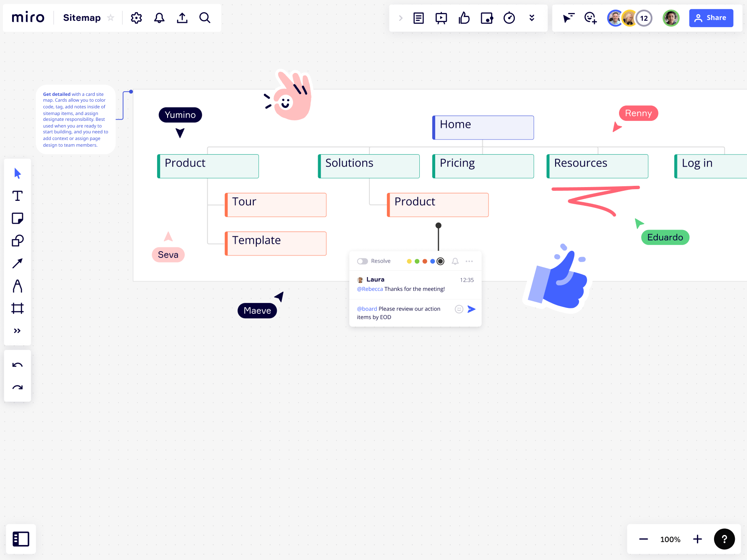Open the shapes tool
Viewport: 747px width, 560px height.
(17, 240)
